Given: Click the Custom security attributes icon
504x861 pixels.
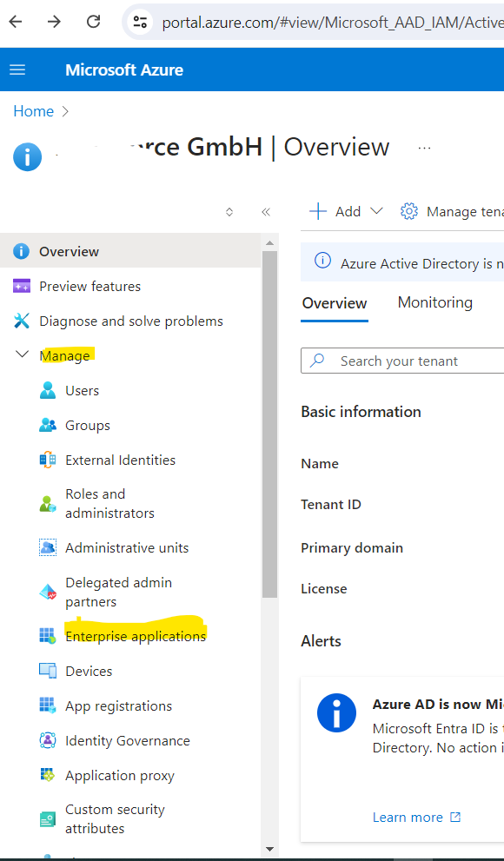Looking at the screenshot, I should click(x=48, y=820).
